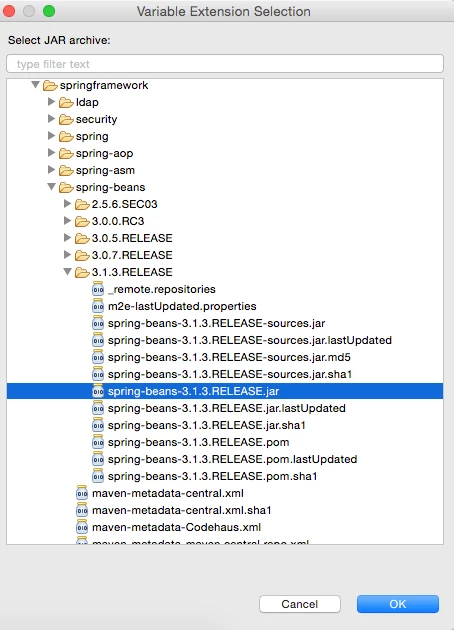Image resolution: width=454 pixels, height=630 pixels.
Task: Select spring-beans-3.1.3.RELEASE-sources.jar entry
Action: pyautogui.click(x=216, y=323)
